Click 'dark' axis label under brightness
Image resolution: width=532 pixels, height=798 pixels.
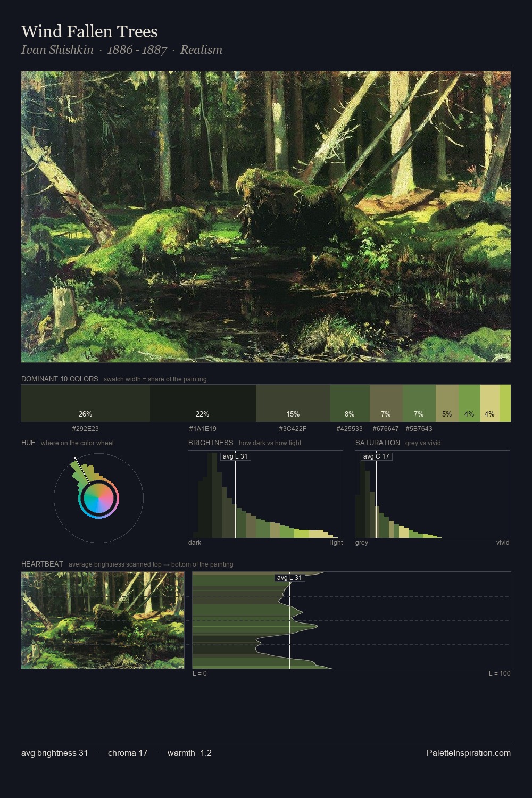click(x=195, y=543)
